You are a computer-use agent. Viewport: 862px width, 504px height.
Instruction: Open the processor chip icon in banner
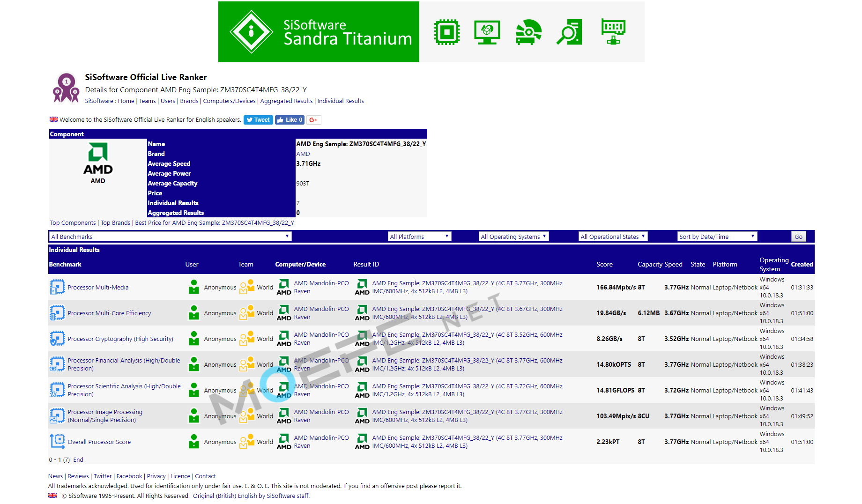tap(447, 32)
